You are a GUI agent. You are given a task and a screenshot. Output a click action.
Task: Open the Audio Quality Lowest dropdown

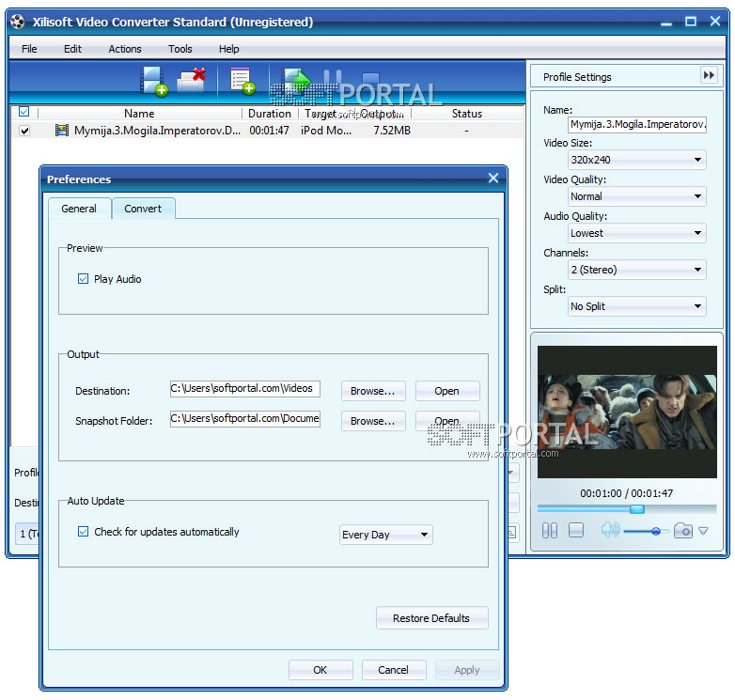[636, 233]
